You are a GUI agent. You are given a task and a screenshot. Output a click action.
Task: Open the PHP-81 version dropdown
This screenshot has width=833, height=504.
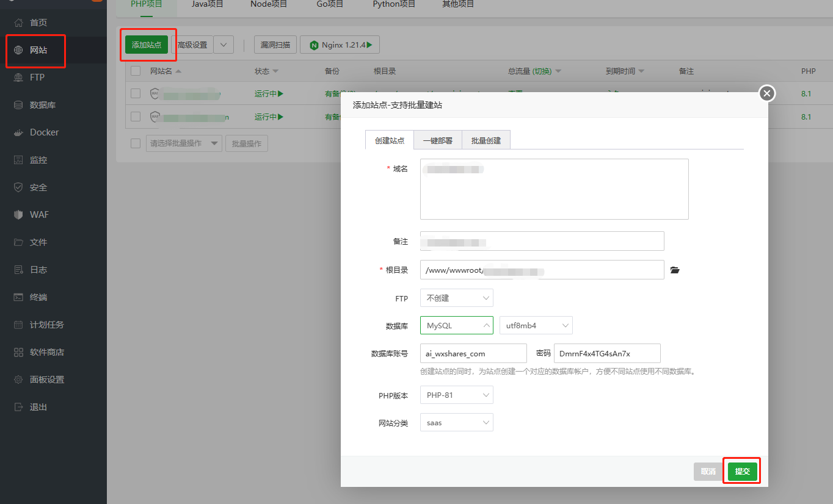(456, 395)
